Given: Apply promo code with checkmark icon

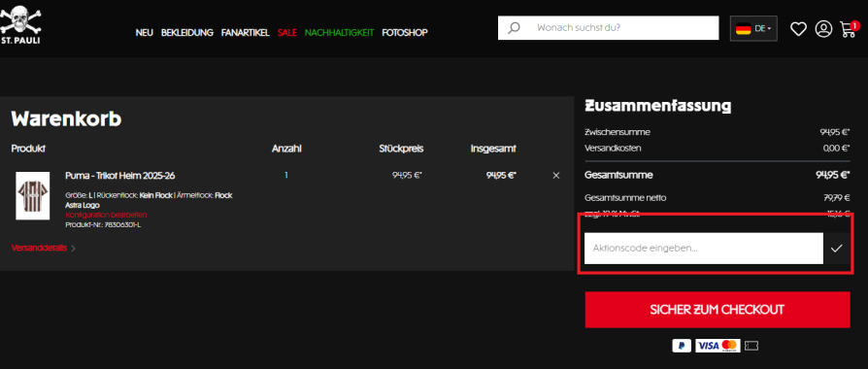Looking at the screenshot, I should pyautogui.click(x=836, y=249).
